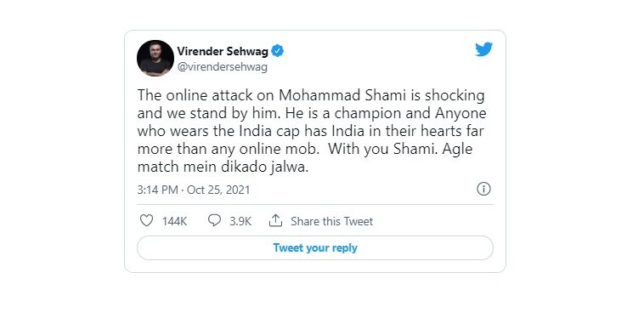Image resolution: width=644 pixels, height=318 pixels.
Task: Click the share upload arrow icon
Action: coord(275,220)
